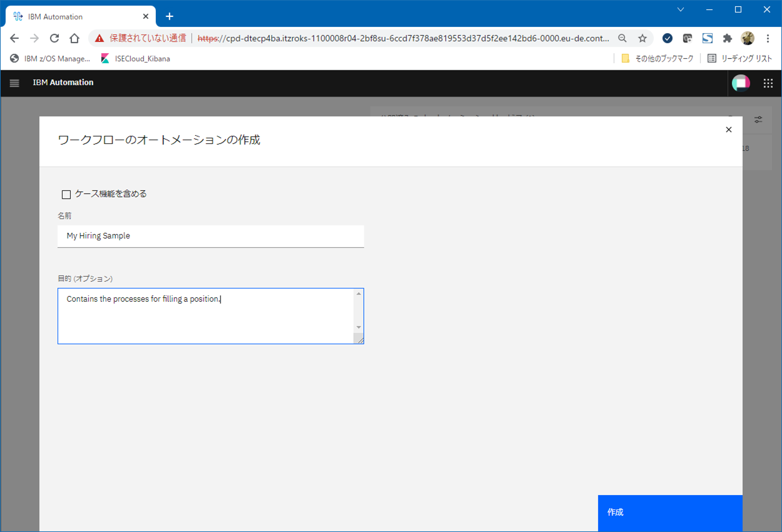782x532 pixels.
Task: Open the ISECloud_Kibana bookmark
Action: 135,59
